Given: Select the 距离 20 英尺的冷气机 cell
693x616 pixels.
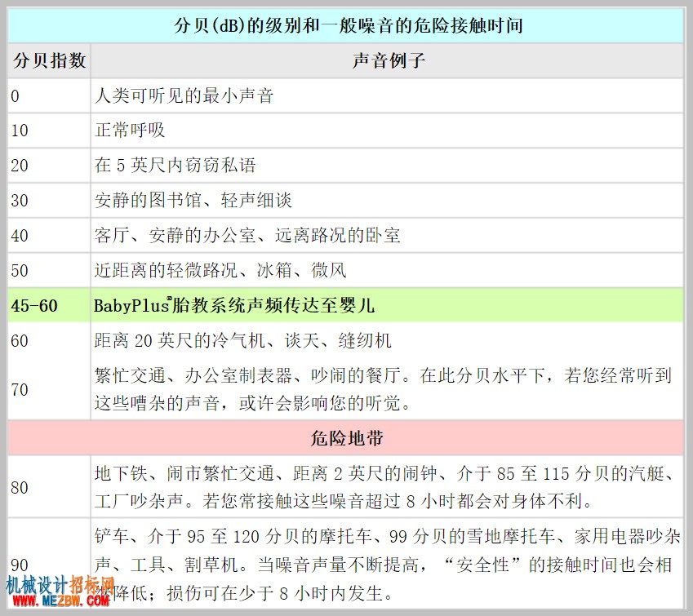Looking at the screenshot, I should click(x=387, y=340).
